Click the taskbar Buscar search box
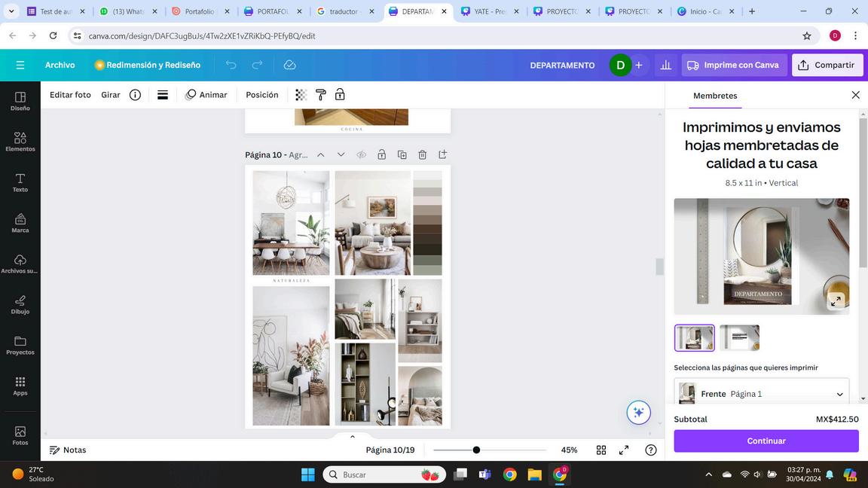868x488 pixels. (384, 474)
